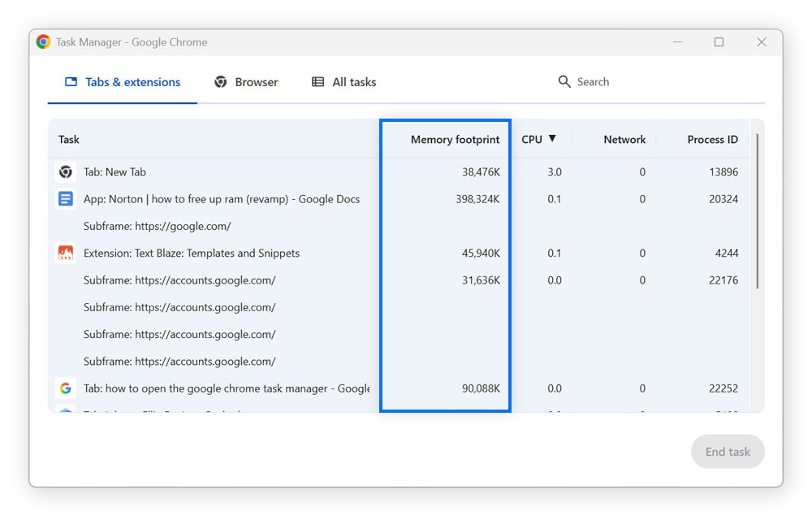Click the grid icon next to All tasks

(x=317, y=81)
